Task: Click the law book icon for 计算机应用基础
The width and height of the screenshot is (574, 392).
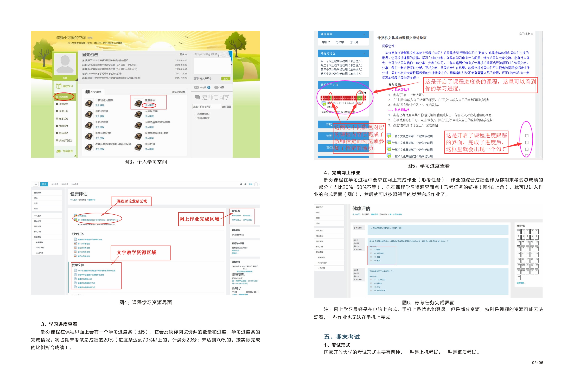Action: coord(89,103)
